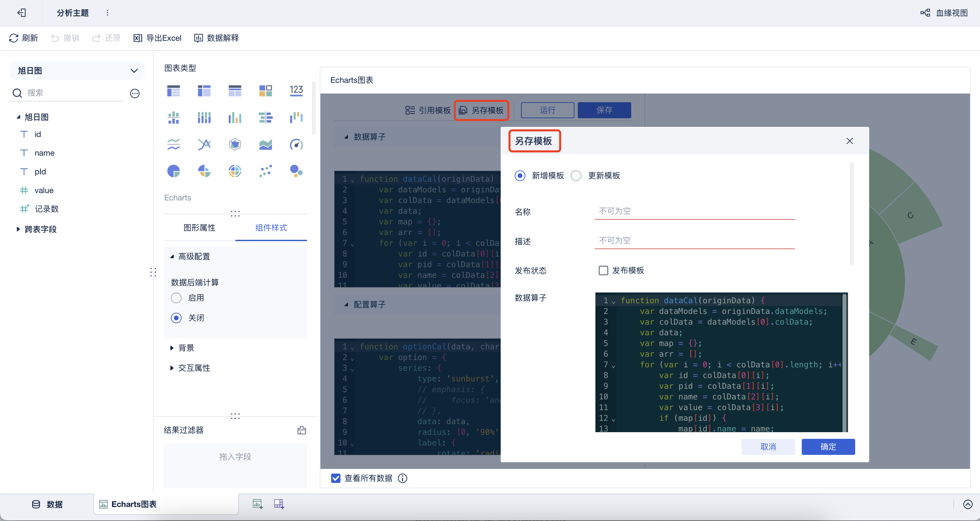980x521 pixels.
Task: Click the back/exit icon top left
Action: (21, 13)
